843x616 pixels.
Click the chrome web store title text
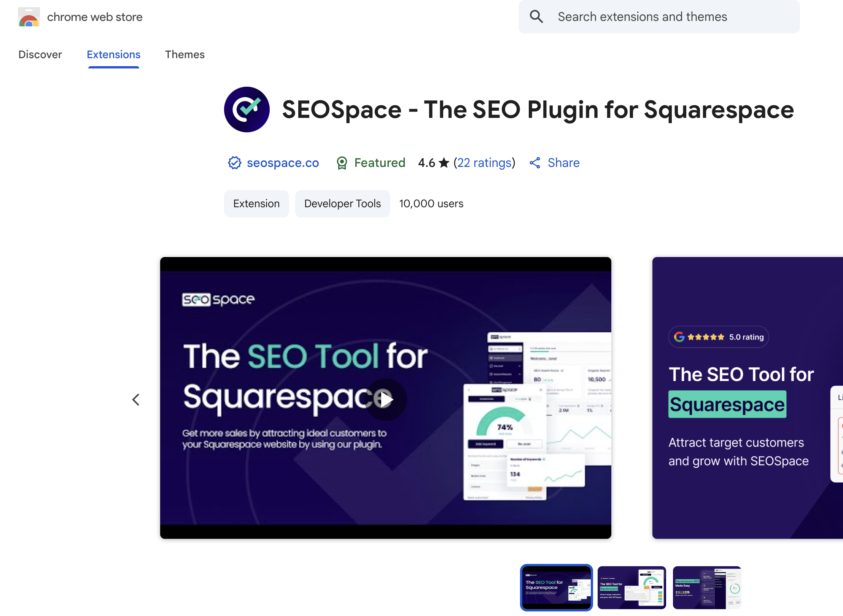click(95, 17)
